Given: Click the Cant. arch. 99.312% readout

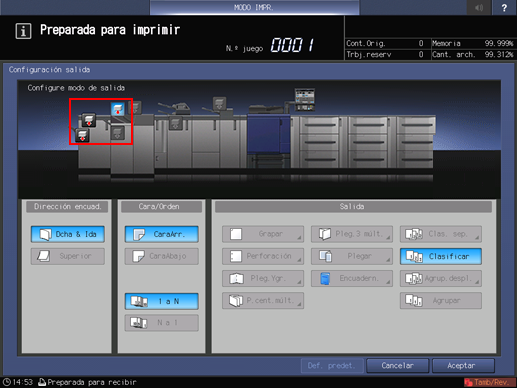Looking at the screenshot, I should tap(473, 55).
